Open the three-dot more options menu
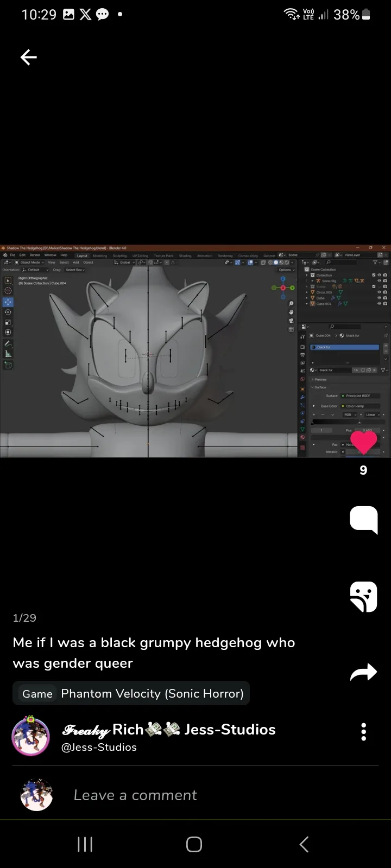Image resolution: width=391 pixels, height=868 pixels. click(363, 732)
